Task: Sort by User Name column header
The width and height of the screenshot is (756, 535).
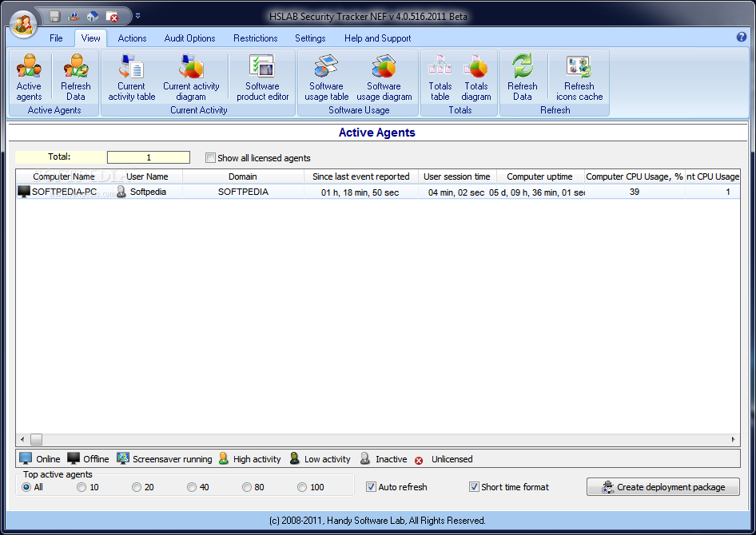Action: 148,176
